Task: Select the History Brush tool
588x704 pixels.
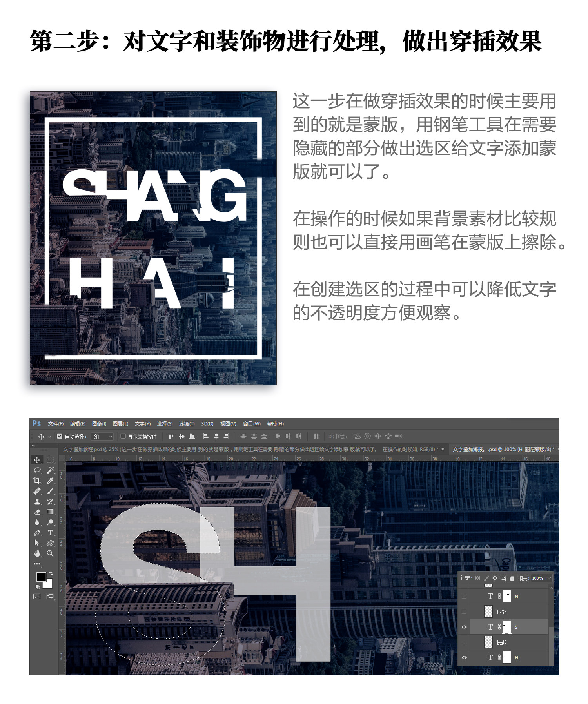Action: [x=50, y=501]
